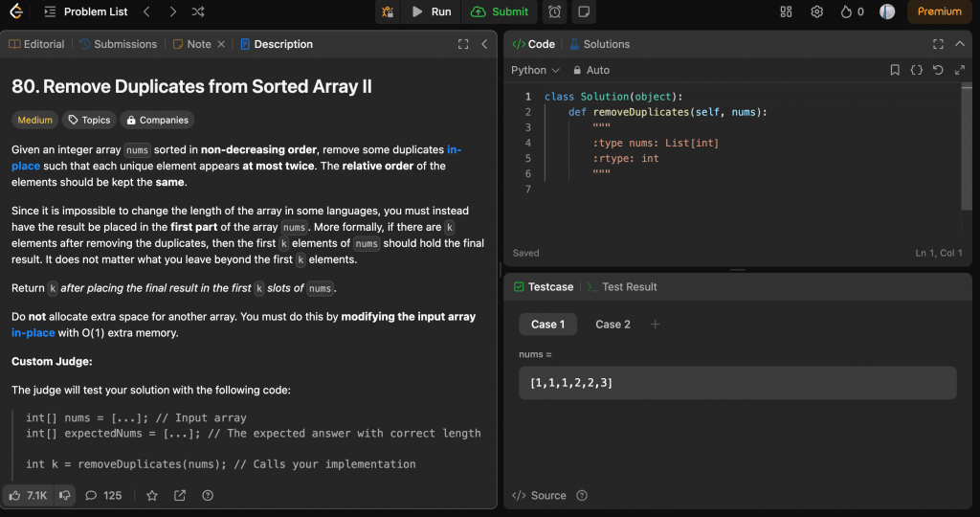Expand the Topics tag section
This screenshot has width=980, height=517.
(89, 120)
